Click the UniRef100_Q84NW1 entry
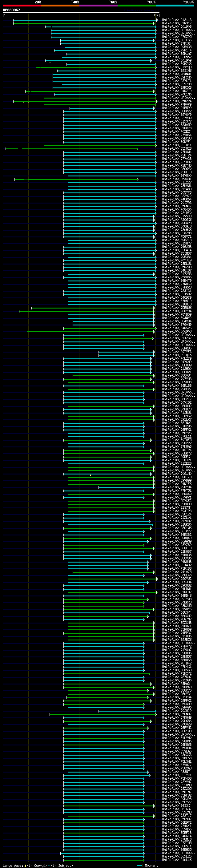The image size is (197, 868). (177, 74)
